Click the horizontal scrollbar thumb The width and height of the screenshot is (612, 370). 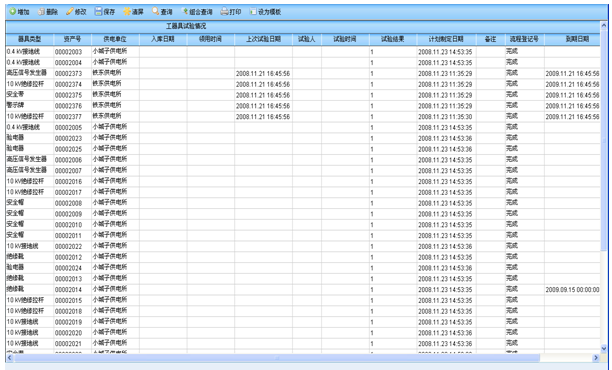[277, 358]
